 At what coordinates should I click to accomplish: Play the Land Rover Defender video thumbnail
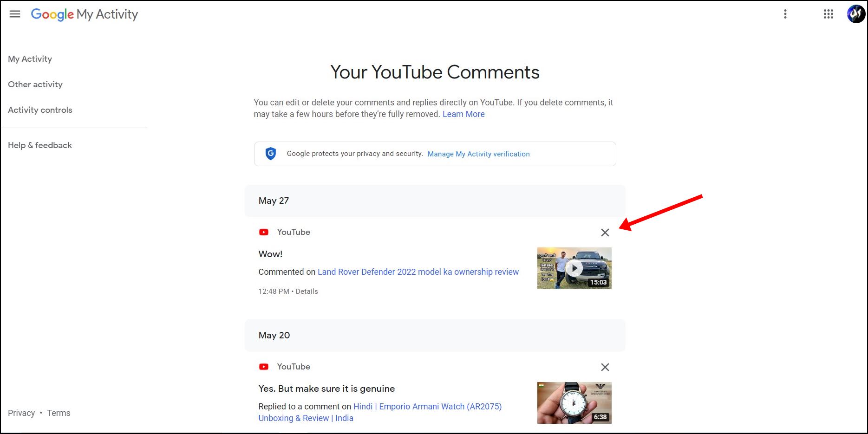(x=574, y=268)
